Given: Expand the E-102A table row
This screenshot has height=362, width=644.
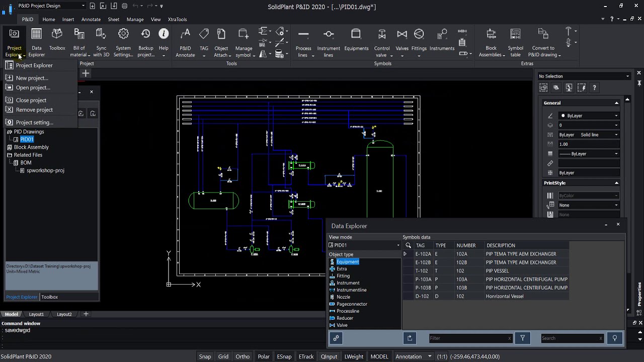Looking at the screenshot, I should [405, 254].
